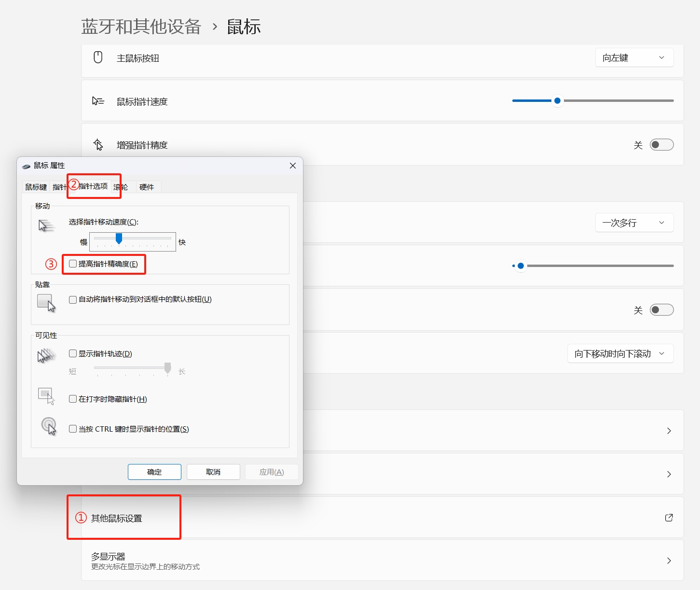Go back to 蓝牙和其他设备 breadcrumb
Image resolution: width=700 pixels, height=590 pixels.
pyautogui.click(x=141, y=27)
